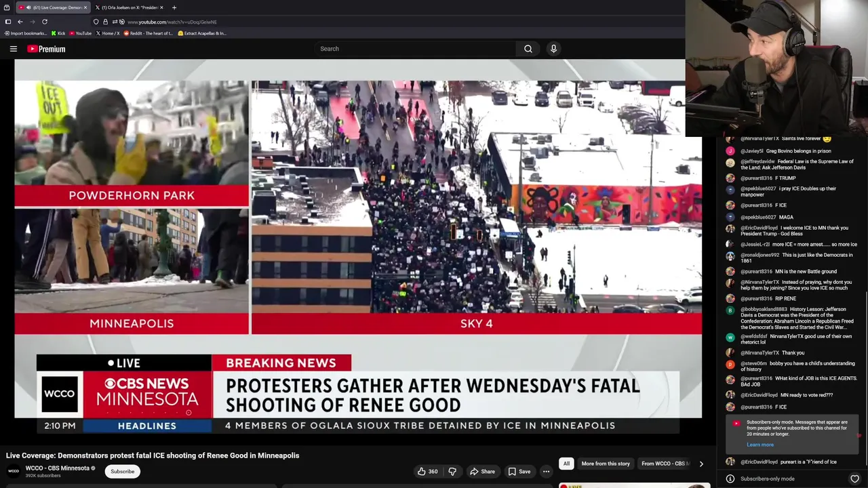
Task: Click Learn more in subscribers-only notice
Action: click(x=759, y=445)
